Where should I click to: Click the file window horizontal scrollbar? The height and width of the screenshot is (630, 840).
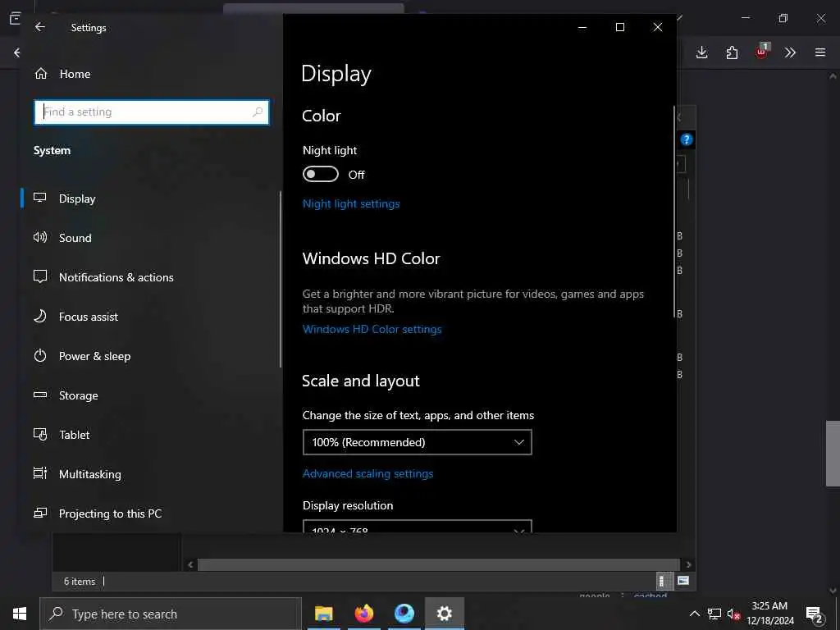pyautogui.click(x=440, y=564)
